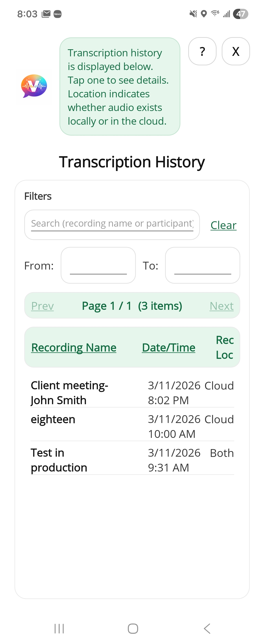The width and height of the screenshot is (264, 644).
Task: Sort by the Rec Loc column header
Action: tap(224, 347)
